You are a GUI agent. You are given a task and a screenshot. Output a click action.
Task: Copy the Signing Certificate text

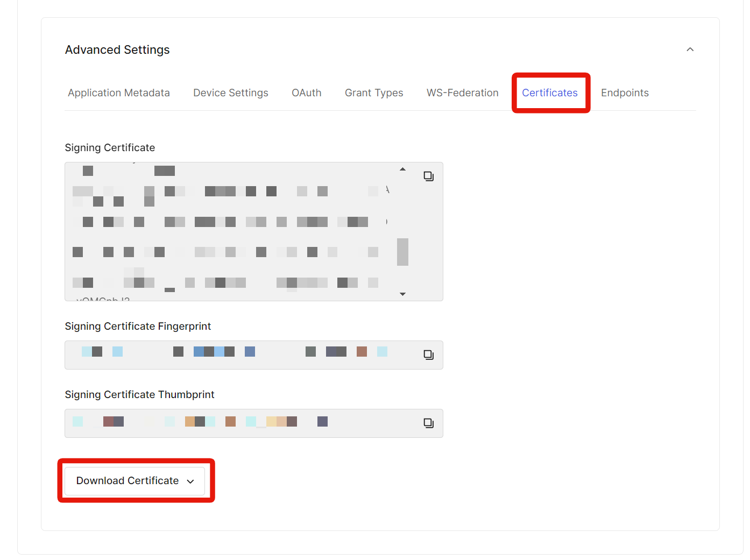coord(428,176)
